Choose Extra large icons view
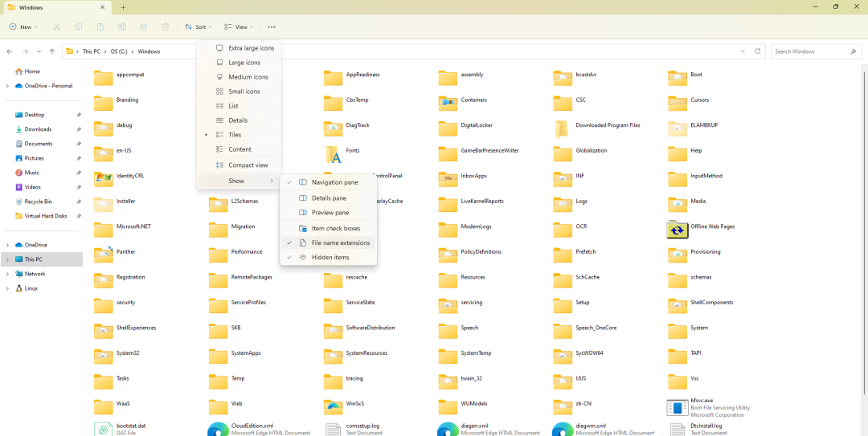This screenshot has height=436, width=868. 240,48
